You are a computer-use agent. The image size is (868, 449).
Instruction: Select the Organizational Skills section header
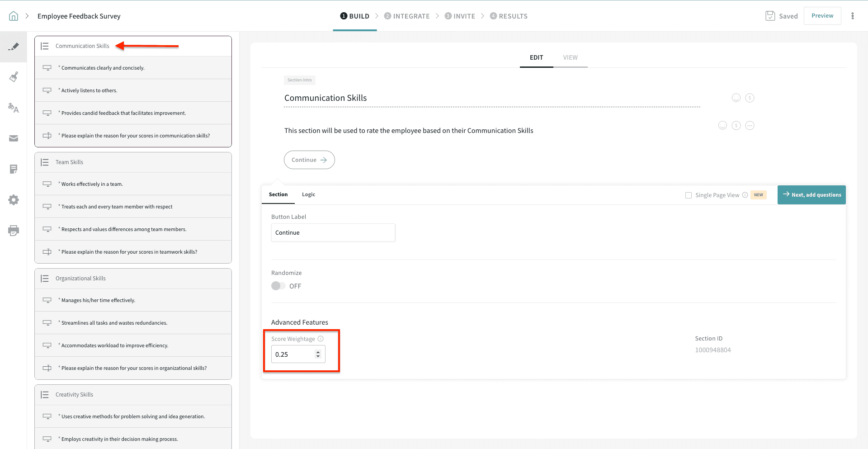point(80,279)
